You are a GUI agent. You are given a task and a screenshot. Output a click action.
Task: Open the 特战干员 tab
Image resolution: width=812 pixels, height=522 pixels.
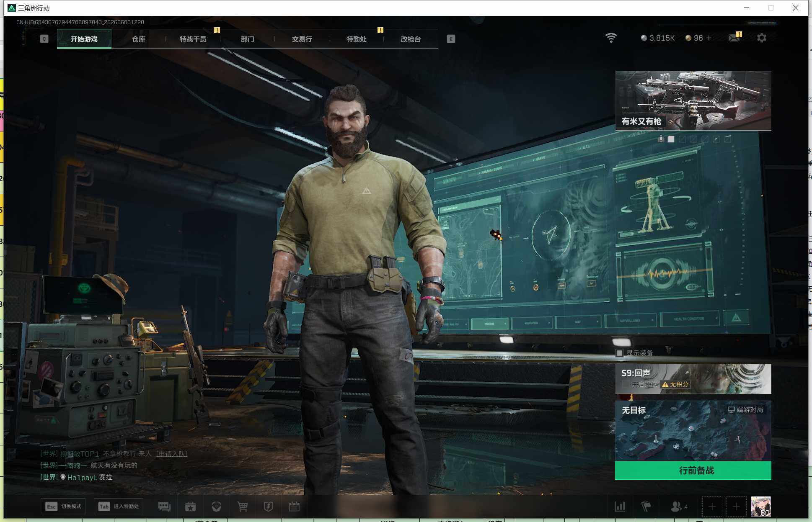pyautogui.click(x=193, y=39)
